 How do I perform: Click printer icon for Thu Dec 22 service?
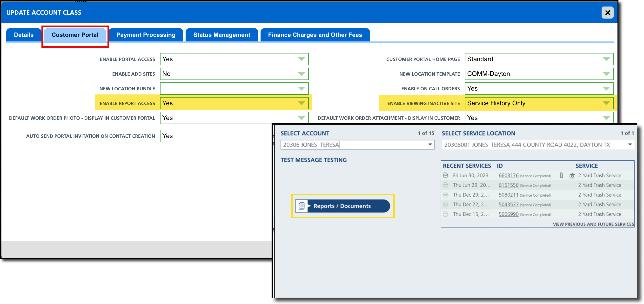[x=445, y=204]
